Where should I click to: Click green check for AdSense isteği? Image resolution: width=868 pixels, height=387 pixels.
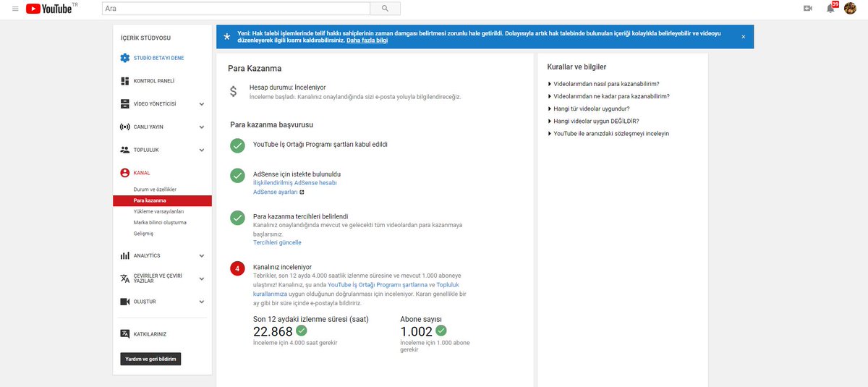pyautogui.click(x=237, y=175)
